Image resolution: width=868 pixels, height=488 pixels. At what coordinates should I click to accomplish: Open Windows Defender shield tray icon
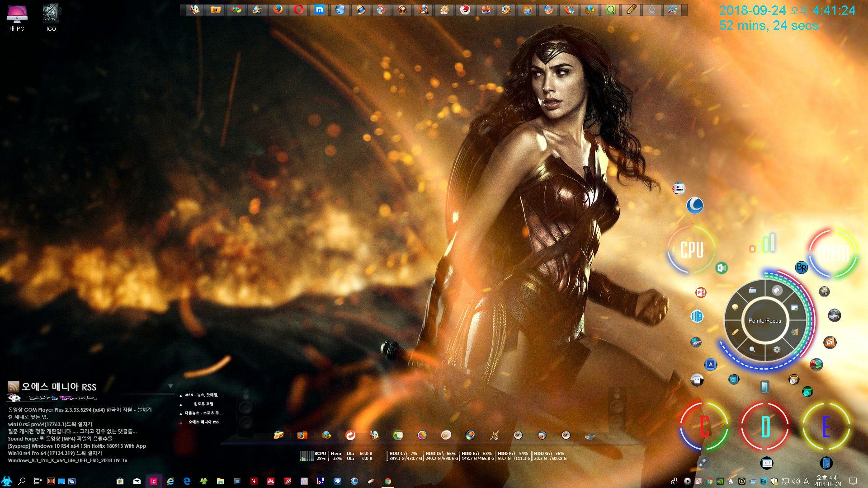click(x=774, y=481)
